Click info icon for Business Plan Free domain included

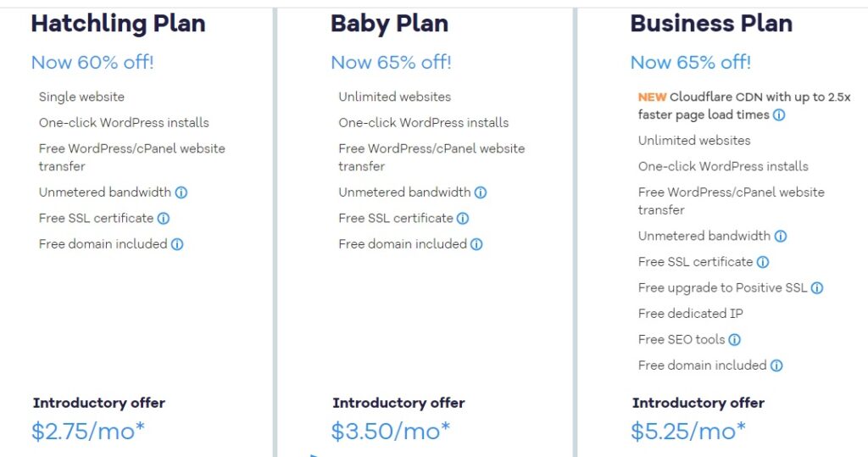(x=776, y=365)
